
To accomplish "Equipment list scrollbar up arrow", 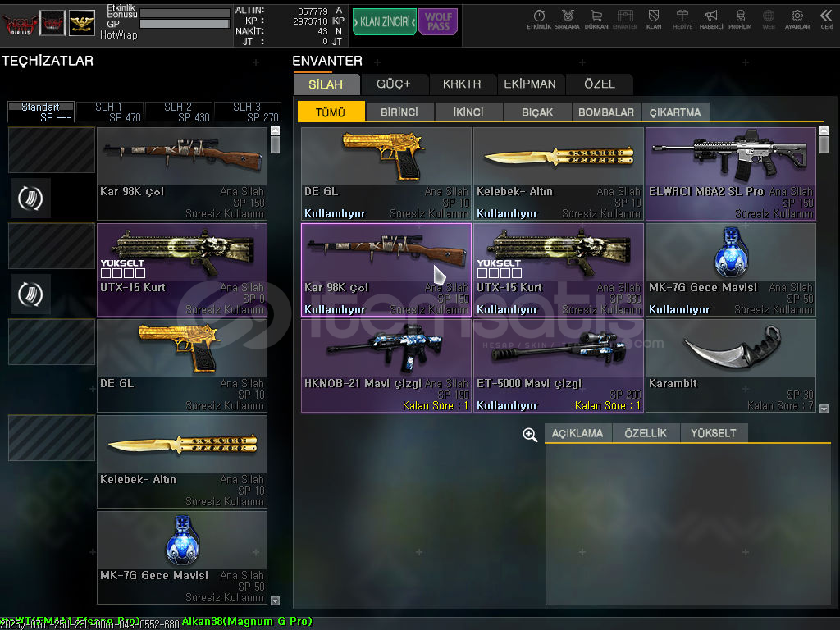I will point(276,130).
